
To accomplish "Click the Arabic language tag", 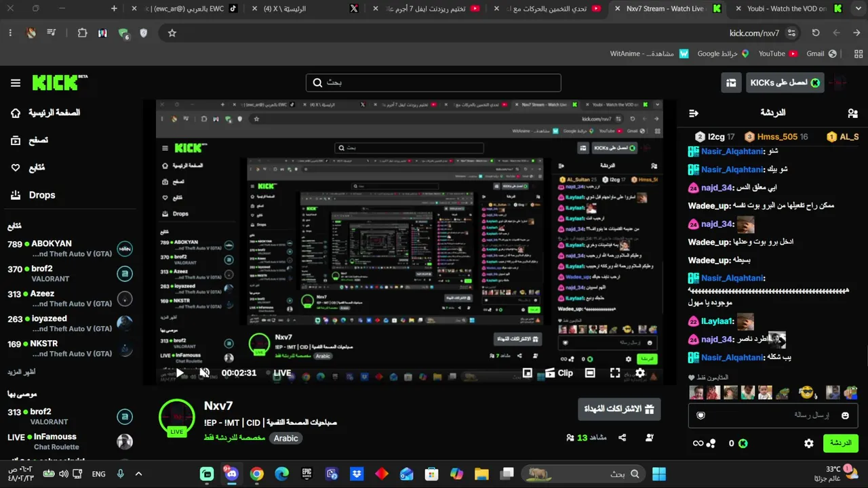I will [x=285, y=439].
